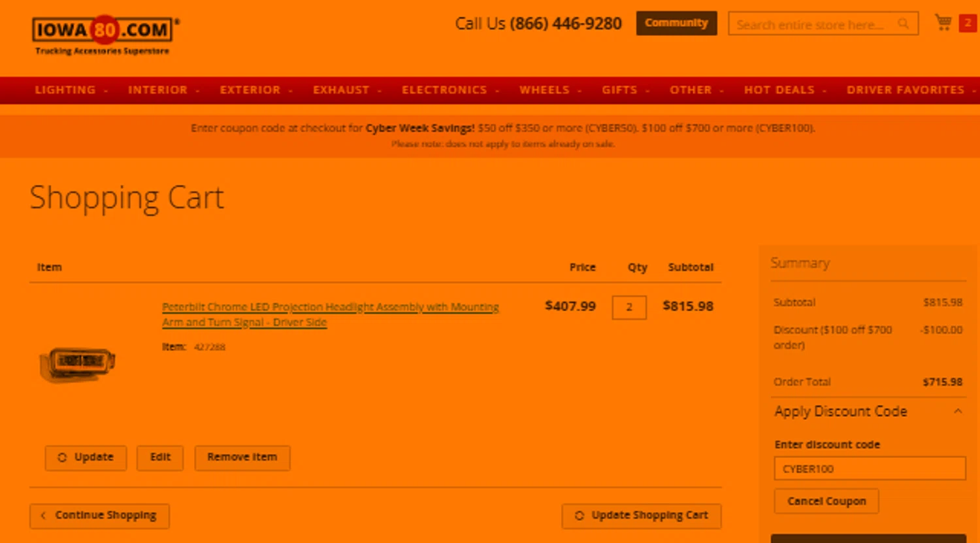This screenshot has height=543, width=980.
Task: Open the shopping cart icon in header
Action: [943, 23]
